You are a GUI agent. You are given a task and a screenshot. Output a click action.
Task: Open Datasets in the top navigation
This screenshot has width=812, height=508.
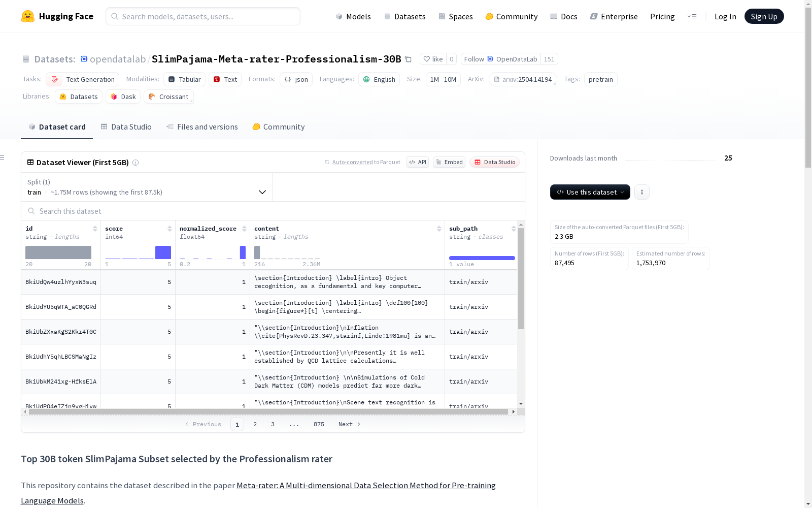tap(404, 16)
